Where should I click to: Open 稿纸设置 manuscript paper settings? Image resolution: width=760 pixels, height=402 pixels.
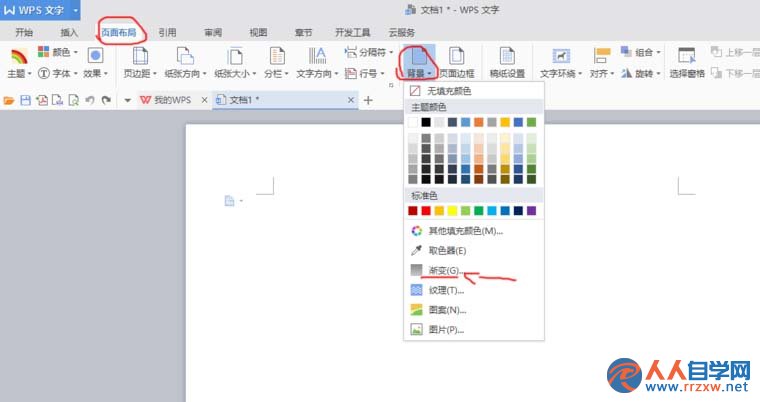click(x=507, y=63)
